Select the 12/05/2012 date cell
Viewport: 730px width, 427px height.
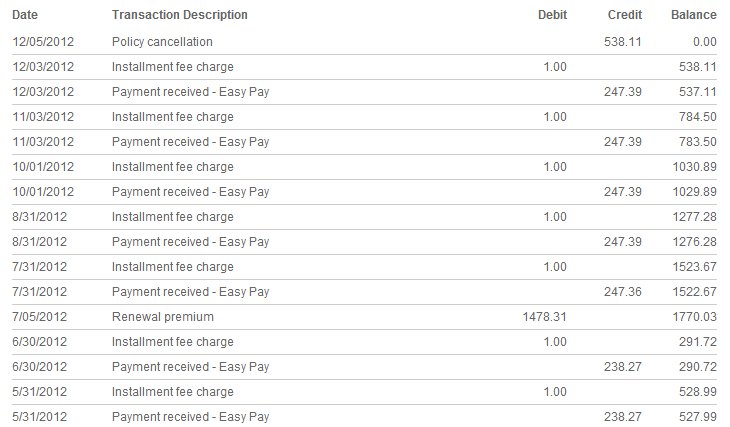43,42
